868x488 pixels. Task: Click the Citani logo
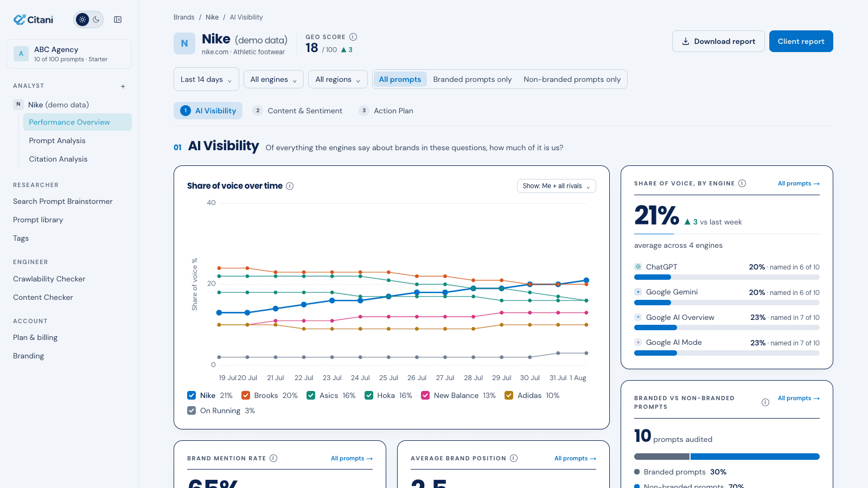33,20
